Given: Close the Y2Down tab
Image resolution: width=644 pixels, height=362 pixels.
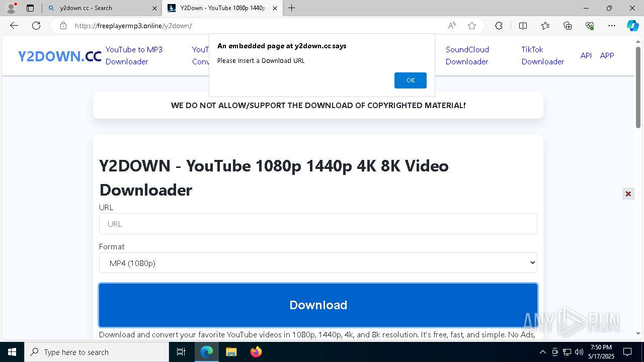Looking at the screenshot, I should (275, 8).
